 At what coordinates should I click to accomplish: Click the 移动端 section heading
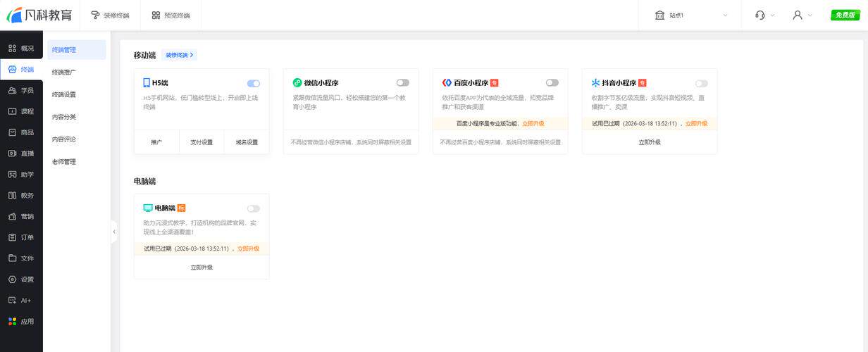pos(144,55)
